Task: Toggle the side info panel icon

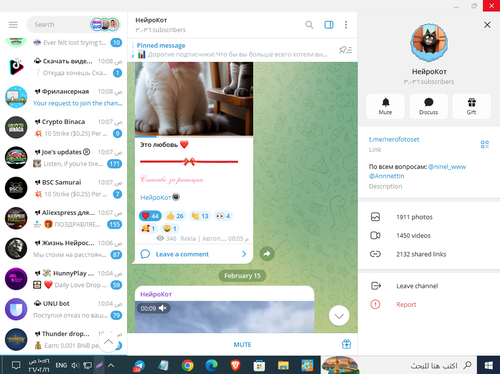Action: pos(329,25)
